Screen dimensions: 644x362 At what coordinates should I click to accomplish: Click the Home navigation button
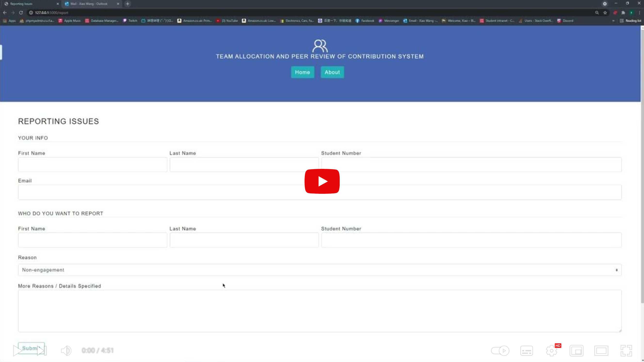click(302, 72)
